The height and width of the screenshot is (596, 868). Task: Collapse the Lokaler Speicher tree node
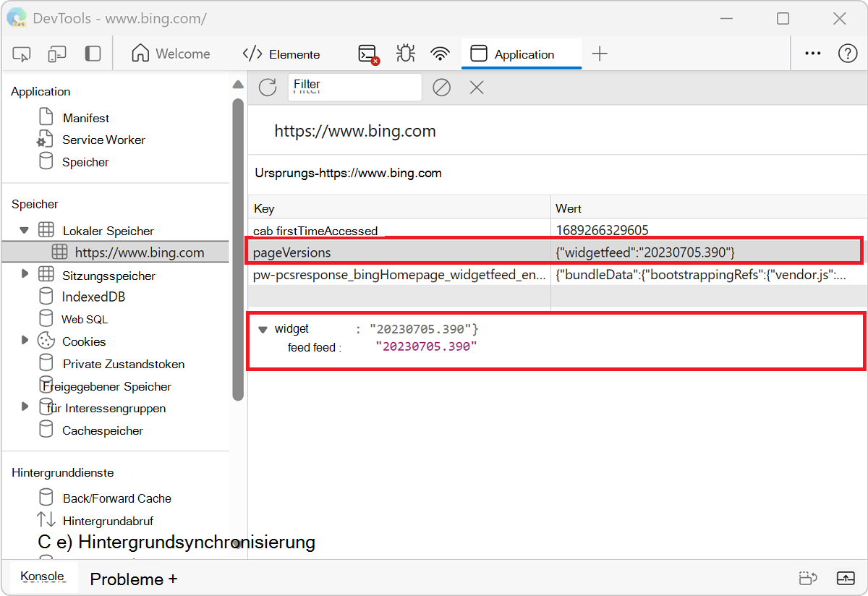pos(25,231)
